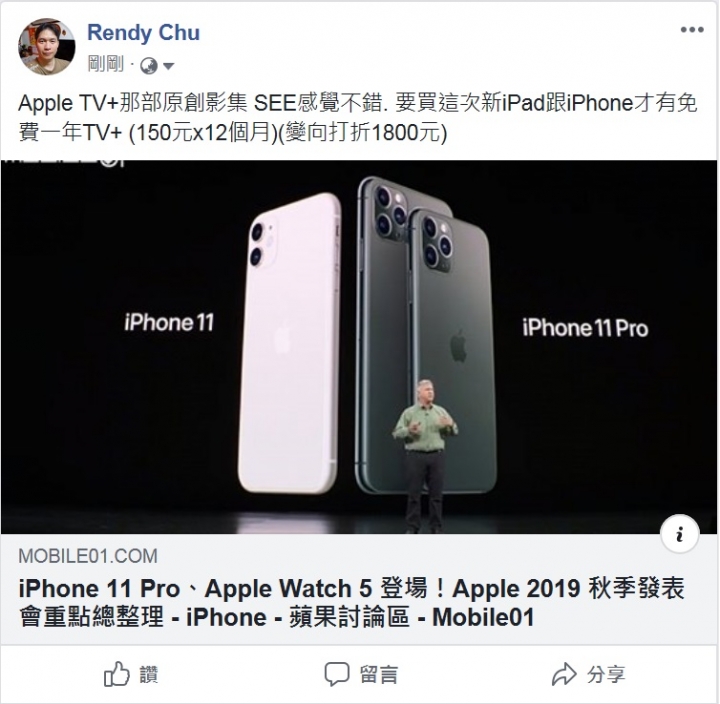Click the 留言 comment button label
This screenshot has width=720, height=704.
379,675
